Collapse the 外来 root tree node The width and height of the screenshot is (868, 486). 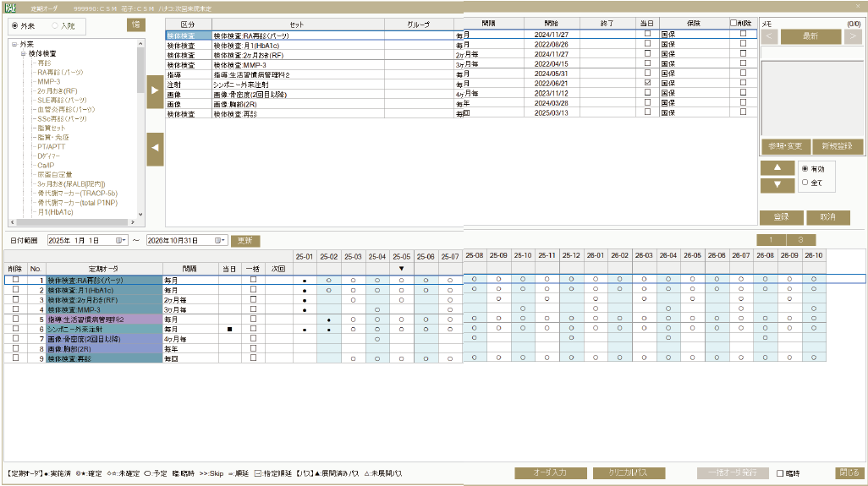pos(14,44)
